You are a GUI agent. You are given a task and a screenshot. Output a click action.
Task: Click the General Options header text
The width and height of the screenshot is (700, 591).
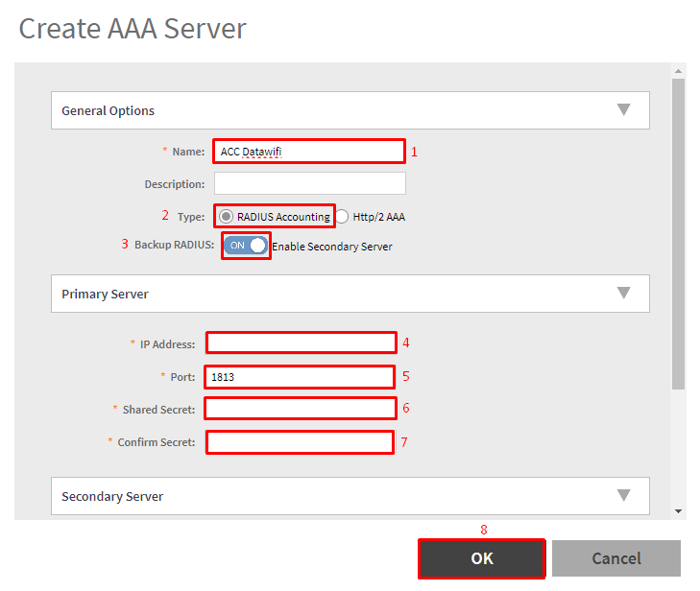[109, 110]
